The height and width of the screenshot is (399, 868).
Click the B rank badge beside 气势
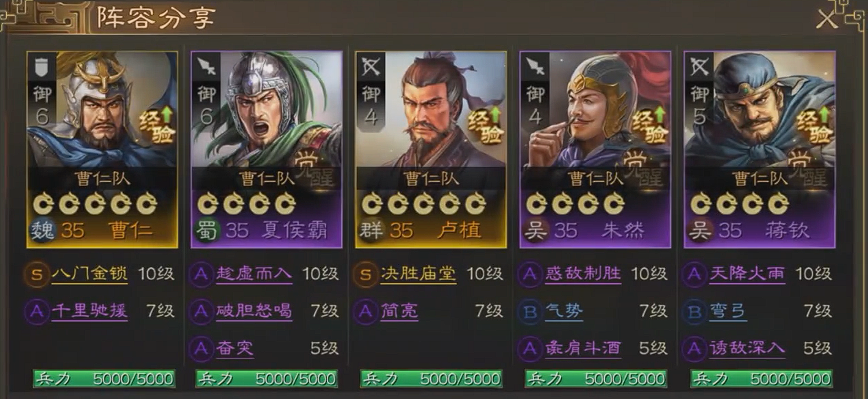(x=530, y=312)
